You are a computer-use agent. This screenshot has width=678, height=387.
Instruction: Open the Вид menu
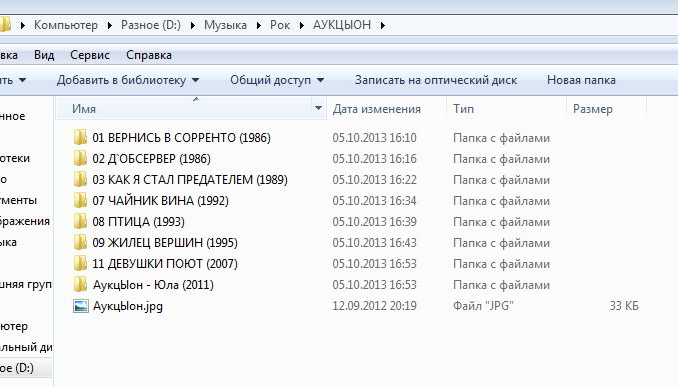(x=44, y=55)
